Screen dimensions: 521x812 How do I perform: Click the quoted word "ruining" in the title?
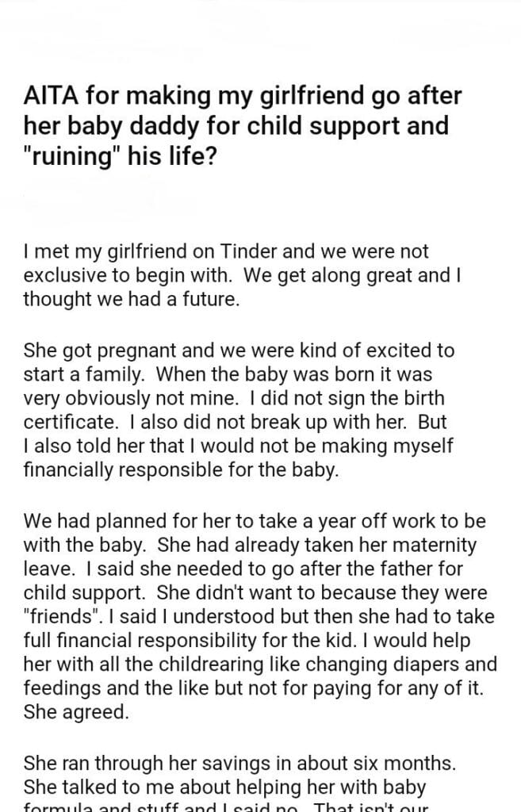tap(66, 154)
